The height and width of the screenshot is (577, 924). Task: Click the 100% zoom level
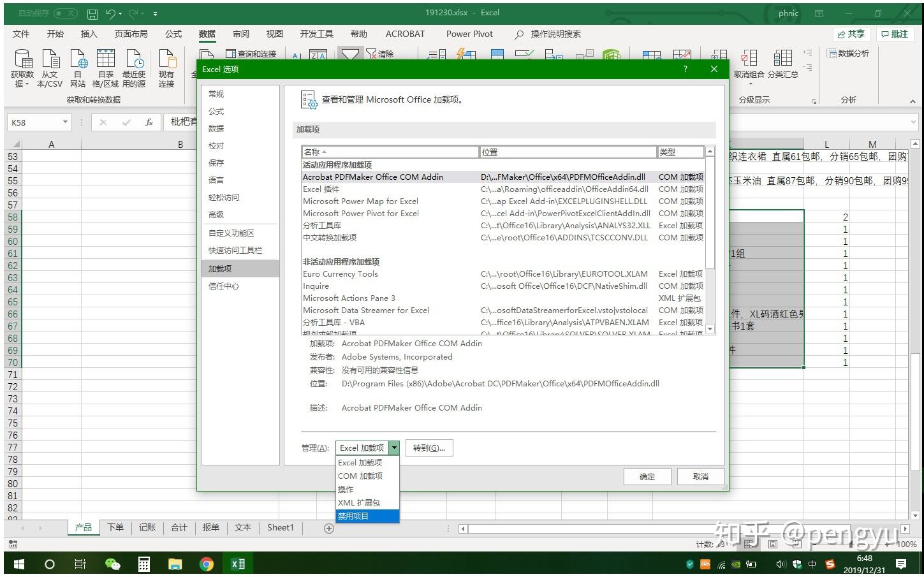coord(907,544)
